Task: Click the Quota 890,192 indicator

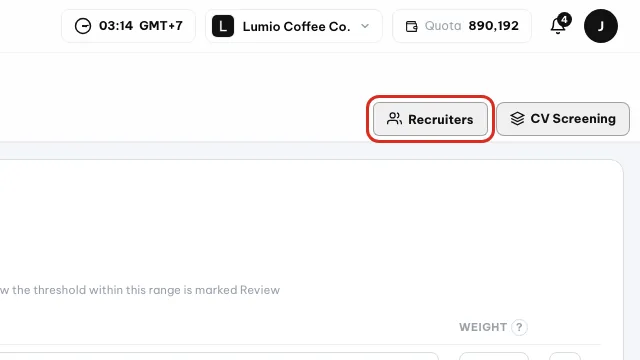Action: pos(462,26)
